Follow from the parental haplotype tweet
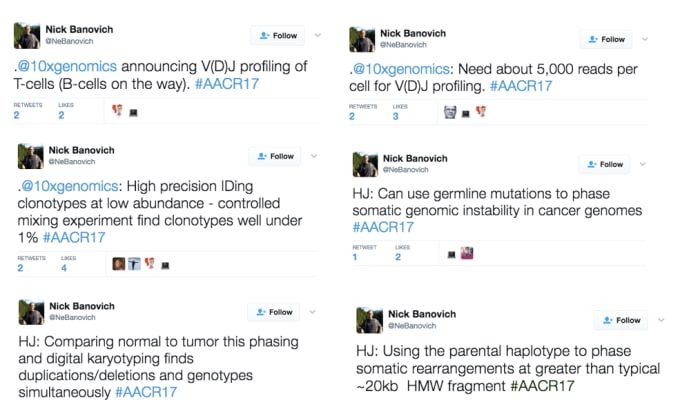The image size is (680, 418). tap(621, 320)
